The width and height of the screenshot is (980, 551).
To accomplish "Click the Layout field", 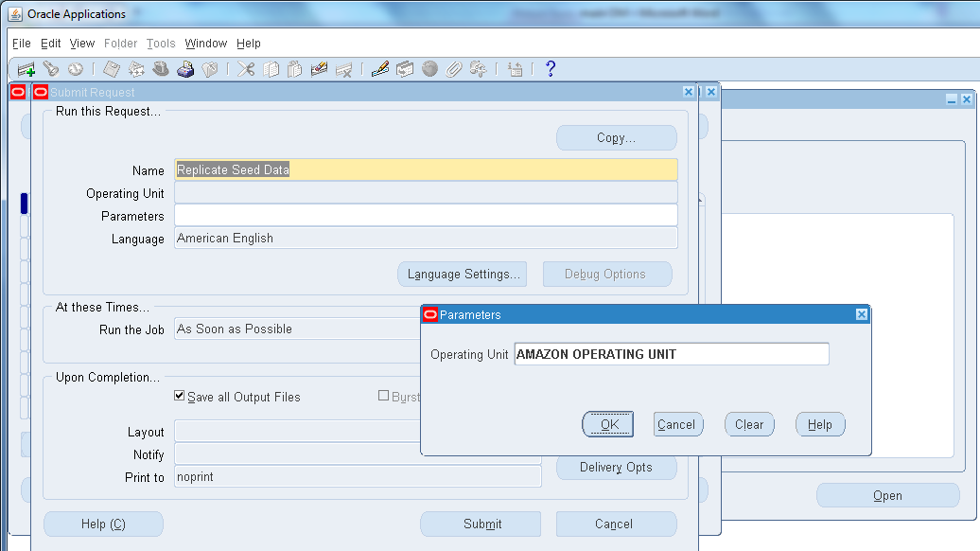I will pyautogui.click(x=297, y=431).
